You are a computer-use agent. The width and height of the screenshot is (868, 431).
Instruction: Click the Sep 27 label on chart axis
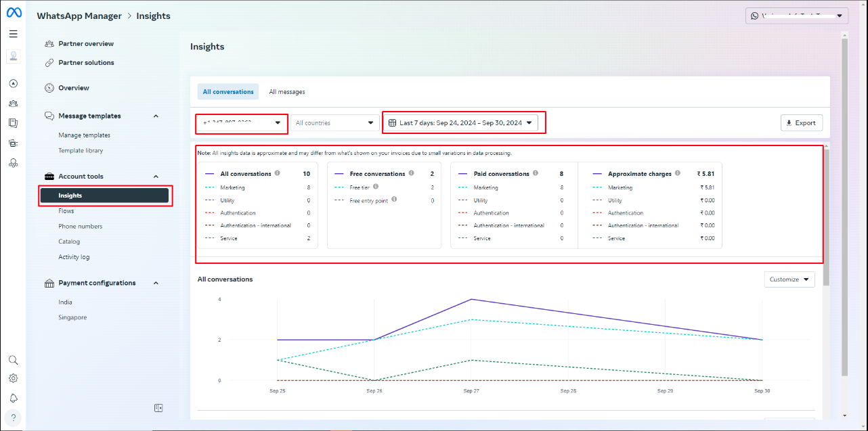click(x=471, y=391)
